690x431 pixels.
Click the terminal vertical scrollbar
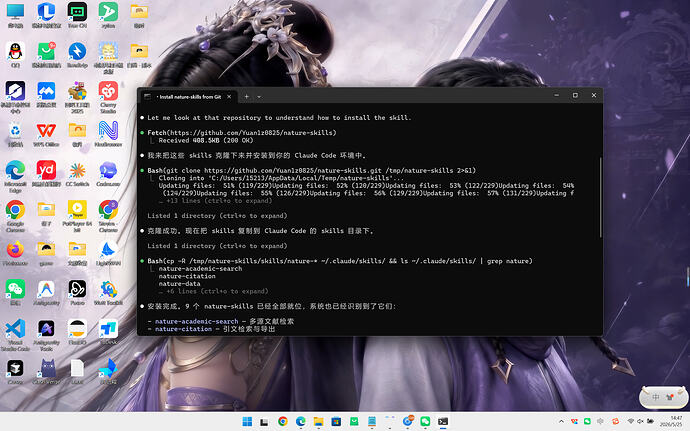[600, 197]
